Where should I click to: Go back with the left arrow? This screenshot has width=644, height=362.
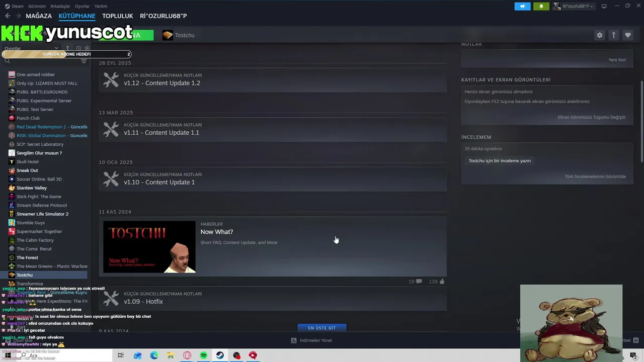coord(8,16)
